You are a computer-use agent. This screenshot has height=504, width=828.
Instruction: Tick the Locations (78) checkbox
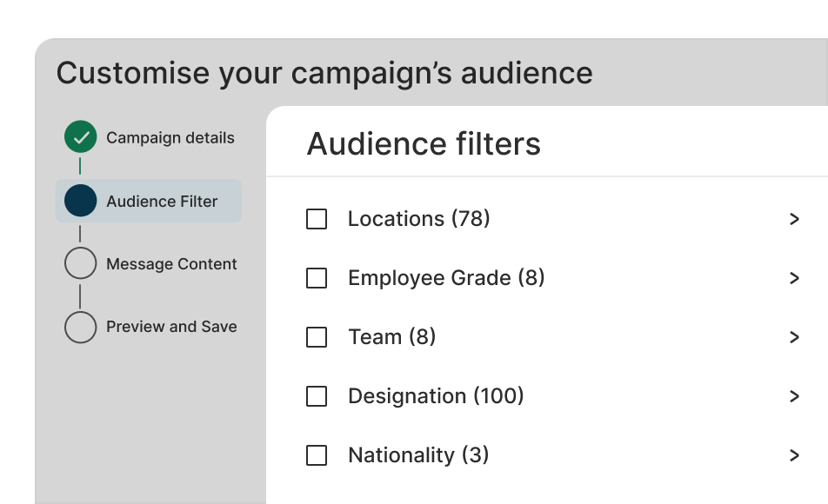click(x=317, y=219)
